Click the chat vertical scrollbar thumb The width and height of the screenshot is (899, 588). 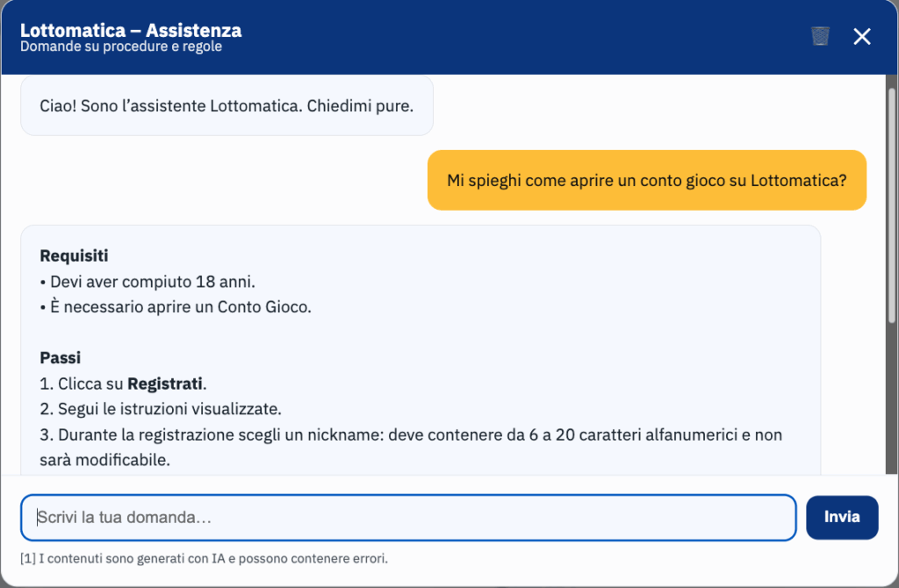[891, 205]
